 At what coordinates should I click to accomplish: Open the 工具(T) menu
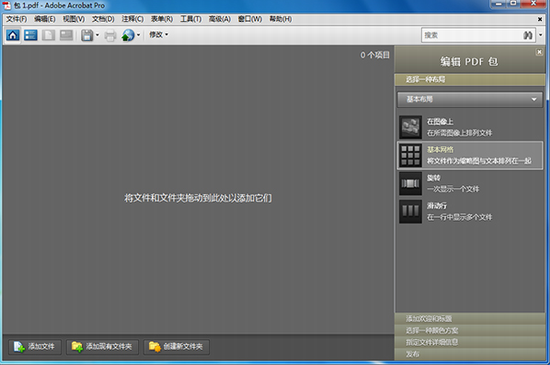190,19
